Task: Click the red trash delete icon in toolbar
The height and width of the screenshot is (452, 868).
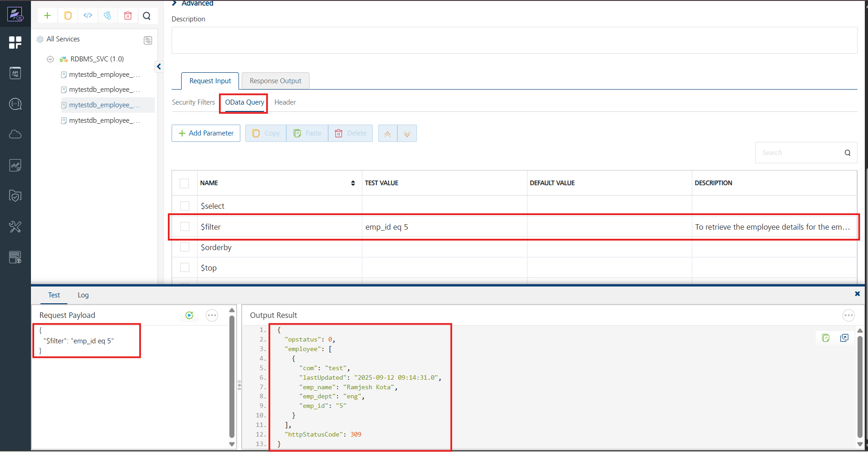Action: 128,15
